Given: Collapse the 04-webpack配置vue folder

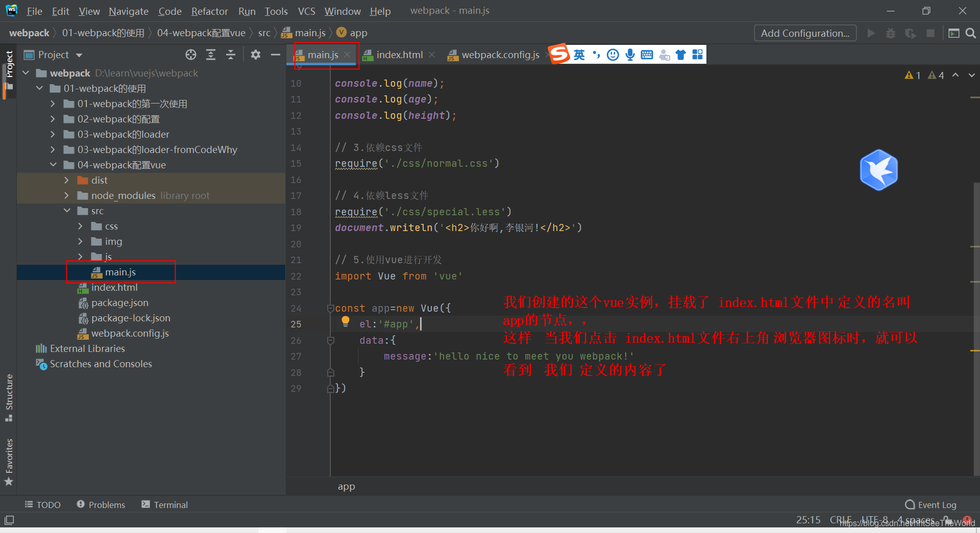Looking at the screenshot, I should [53, 165].
